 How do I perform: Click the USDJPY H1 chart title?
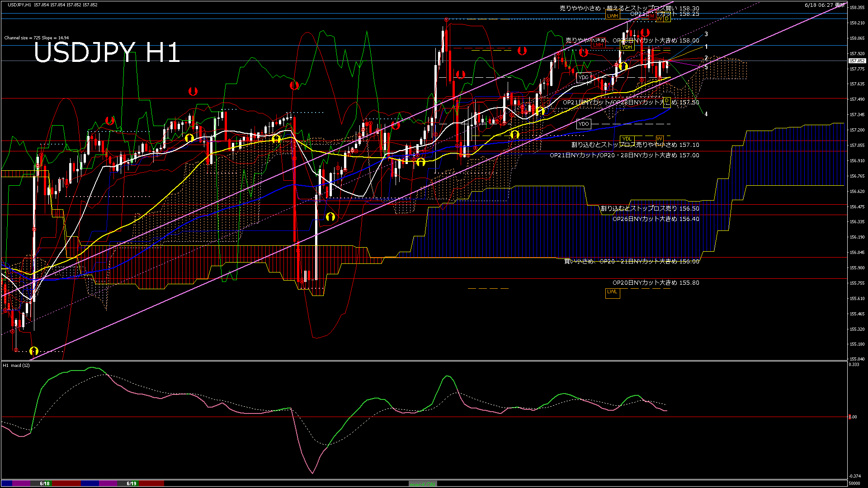[x=107, y=53]
